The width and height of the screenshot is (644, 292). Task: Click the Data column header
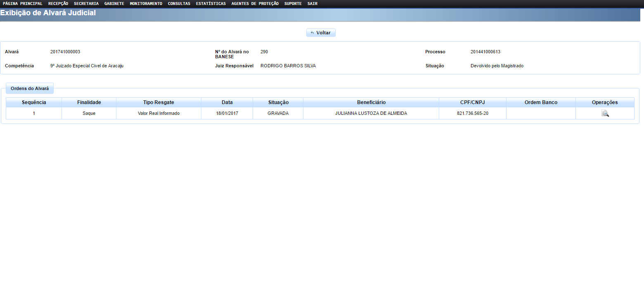[x=227, y=102]
